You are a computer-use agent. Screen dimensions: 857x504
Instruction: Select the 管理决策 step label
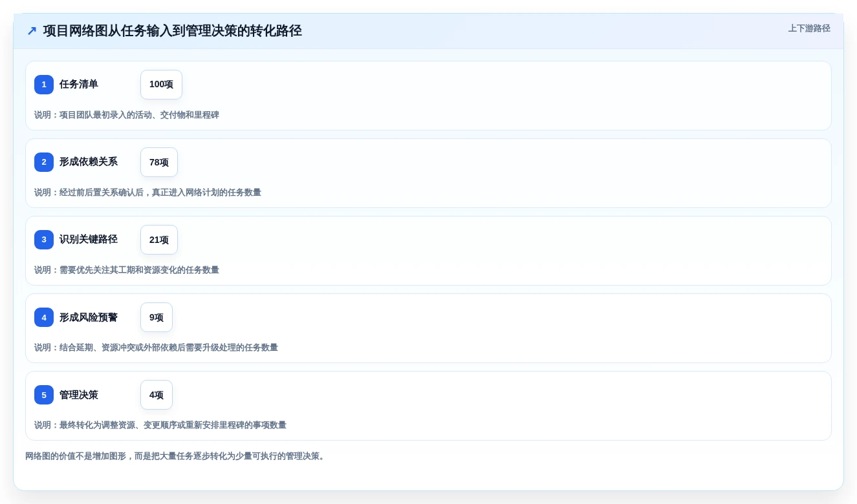click(79, 395)
